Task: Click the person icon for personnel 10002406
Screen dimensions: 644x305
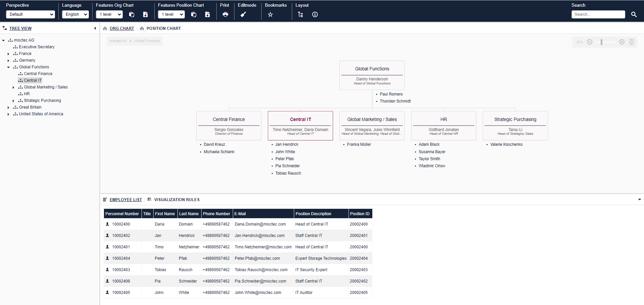Action: (x=107, y=281)
